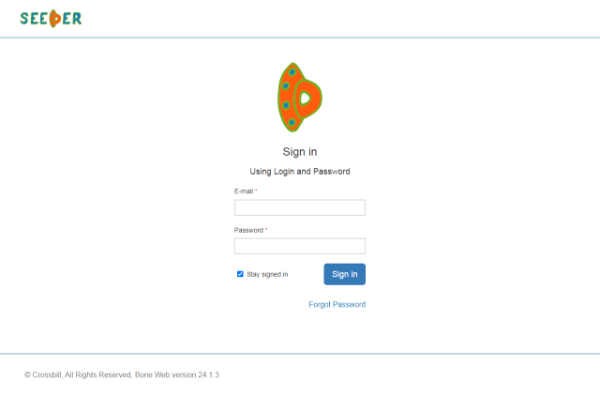The width and height of the screenshot is (600, 411).
Task: Click the red asterisk beside the Password label
Action: coord(266,229)
